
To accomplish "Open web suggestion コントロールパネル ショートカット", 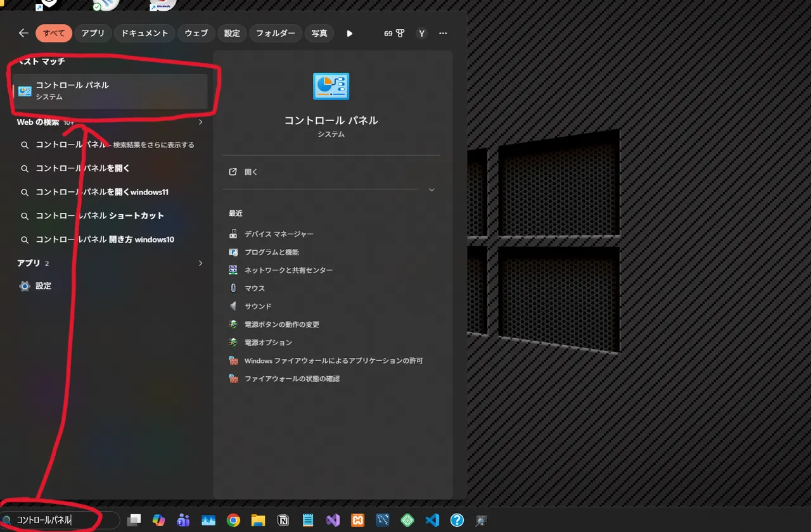I will tap(110, 216).
